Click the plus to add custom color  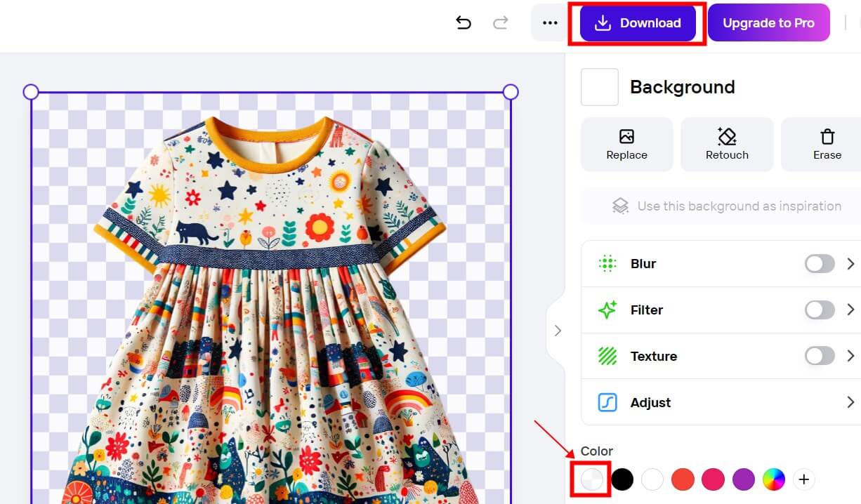(x=803, y=479)
